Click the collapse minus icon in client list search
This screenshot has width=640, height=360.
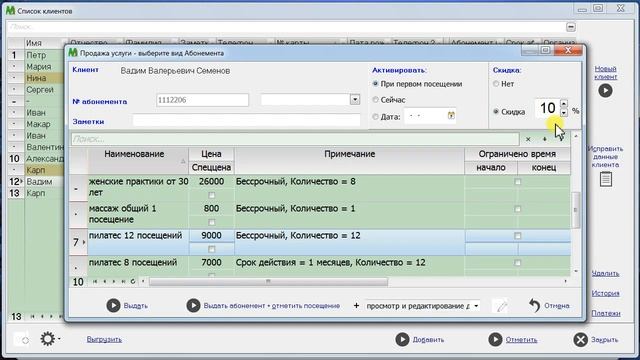571,27
